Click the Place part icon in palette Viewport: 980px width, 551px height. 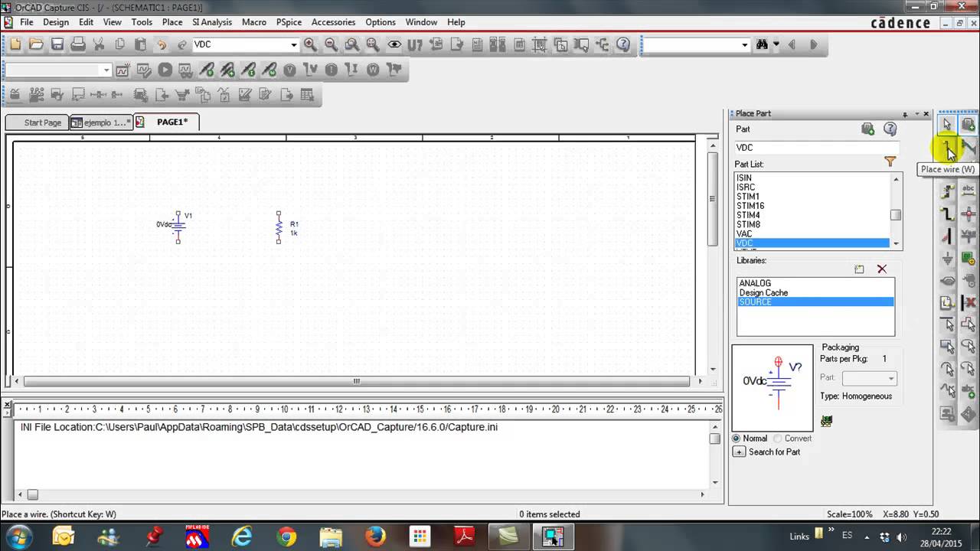point(968,124)
